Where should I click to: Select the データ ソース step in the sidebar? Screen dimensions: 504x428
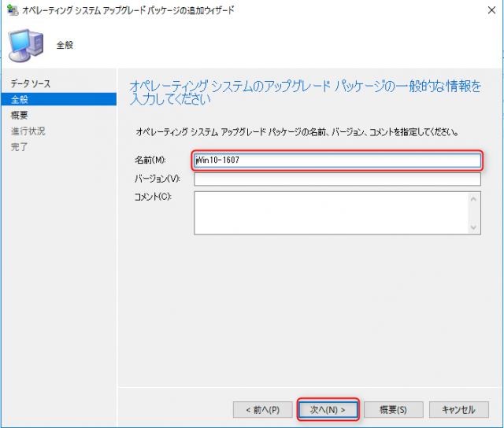point(31,83)
